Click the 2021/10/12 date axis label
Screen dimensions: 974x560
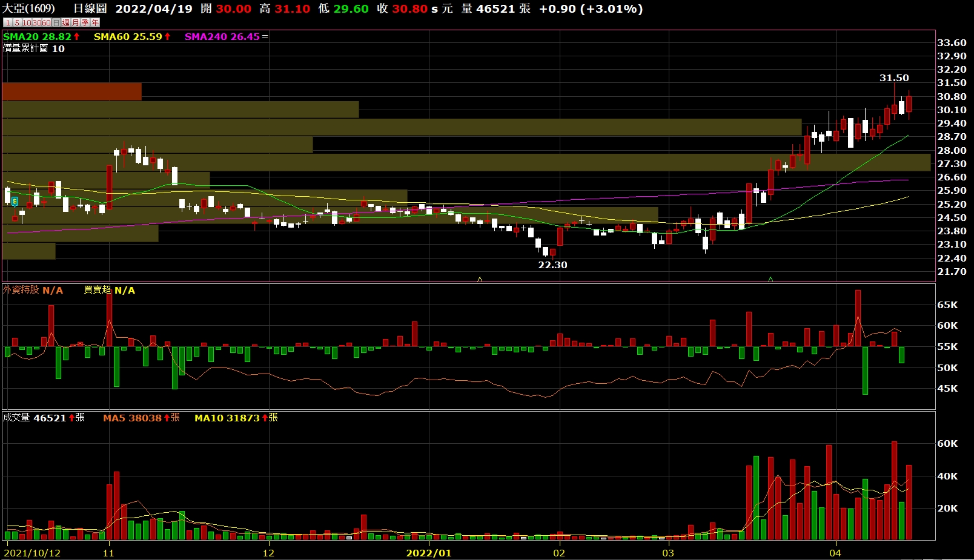pos(32,553)
